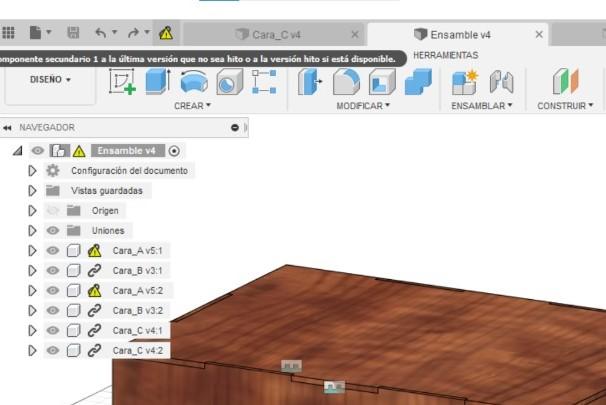Hide the Cara_A v5:2 component

tap(53, 291)
